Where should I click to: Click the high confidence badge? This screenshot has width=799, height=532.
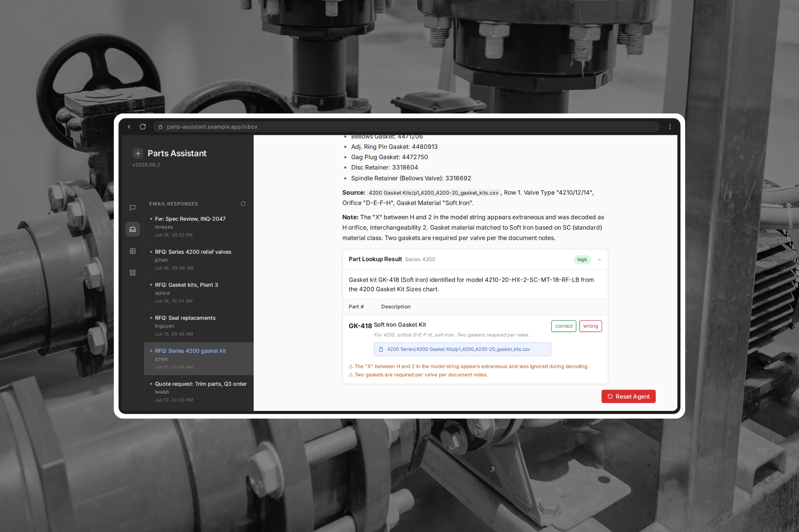pos(582,260)
